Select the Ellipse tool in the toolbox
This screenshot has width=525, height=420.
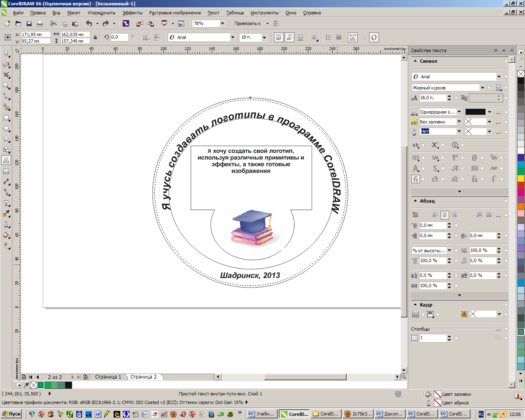(6, 128)
